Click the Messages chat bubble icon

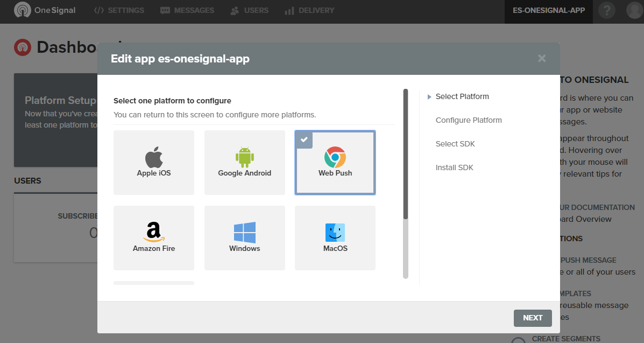(x=165, y=11)
